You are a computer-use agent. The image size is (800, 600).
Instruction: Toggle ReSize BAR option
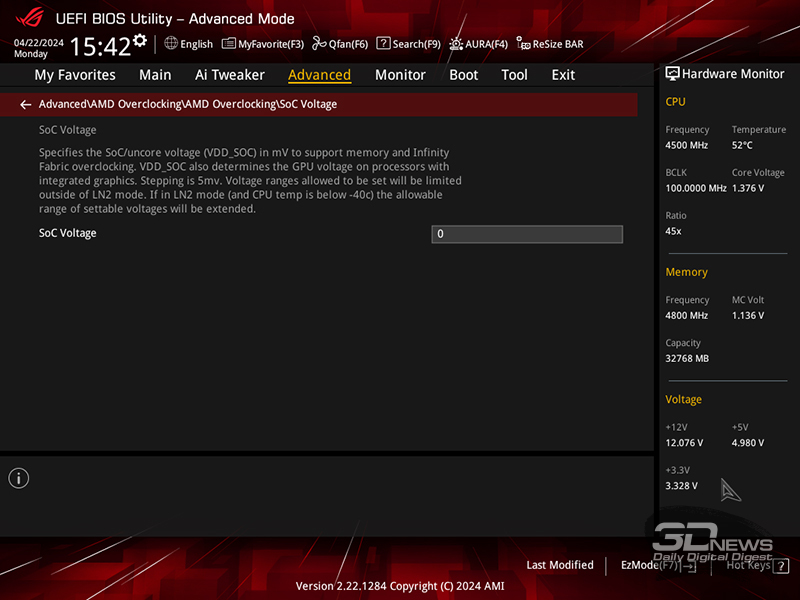[x=550, y=44]
